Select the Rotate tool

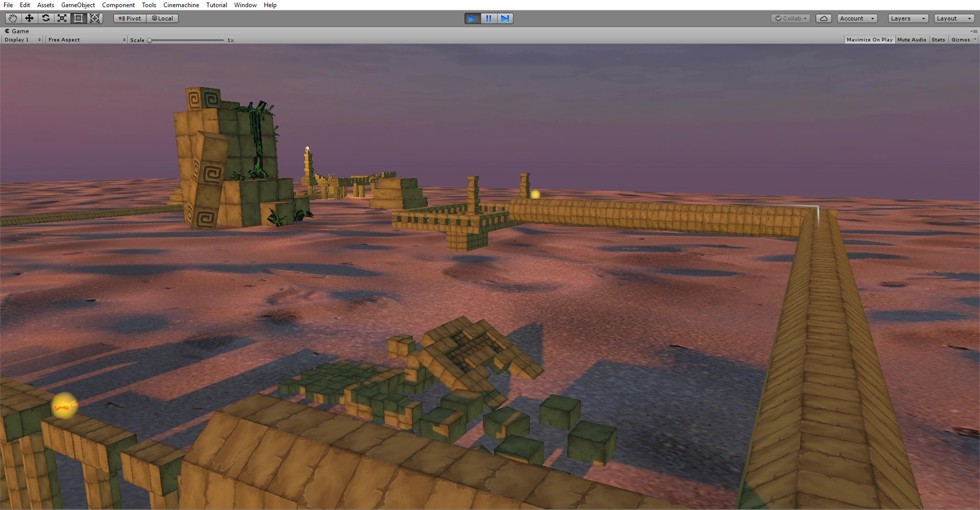tap(45, 18)
